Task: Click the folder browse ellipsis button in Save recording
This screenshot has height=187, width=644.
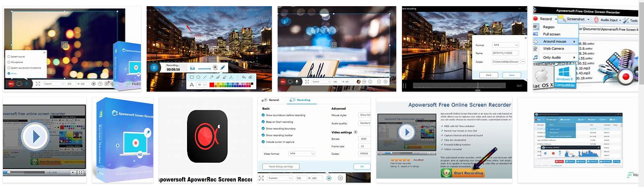Action: pyautogui.click(x=523, y=62)
